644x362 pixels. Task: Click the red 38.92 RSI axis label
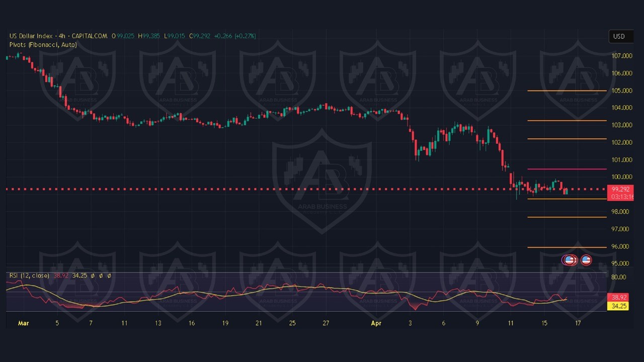coord(619,297)
